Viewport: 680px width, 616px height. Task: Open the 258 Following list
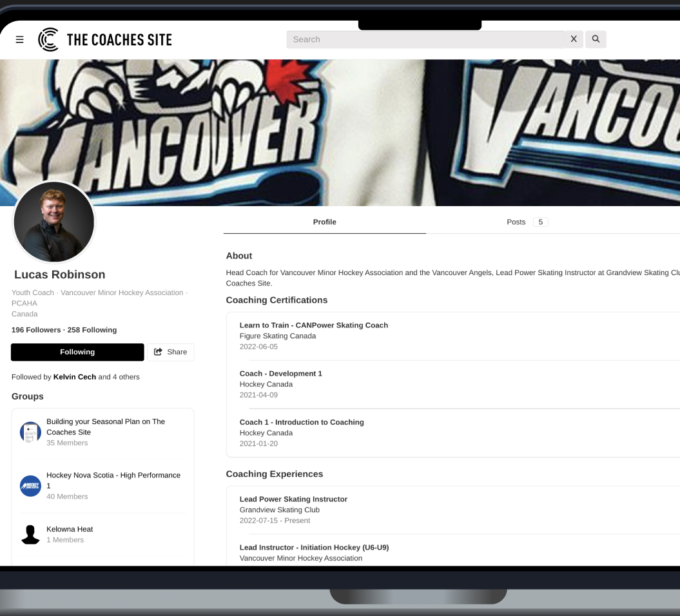[x=92, y=330]
